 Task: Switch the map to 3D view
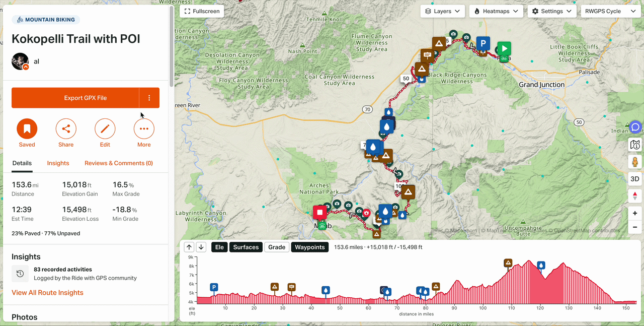635,179
